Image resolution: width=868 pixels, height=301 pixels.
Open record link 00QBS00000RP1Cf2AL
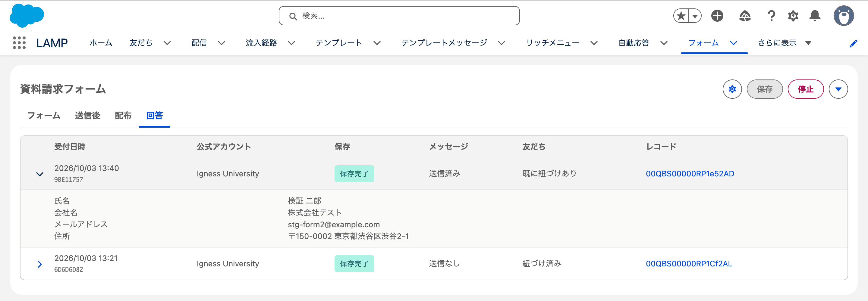click(x=689, y=264)
